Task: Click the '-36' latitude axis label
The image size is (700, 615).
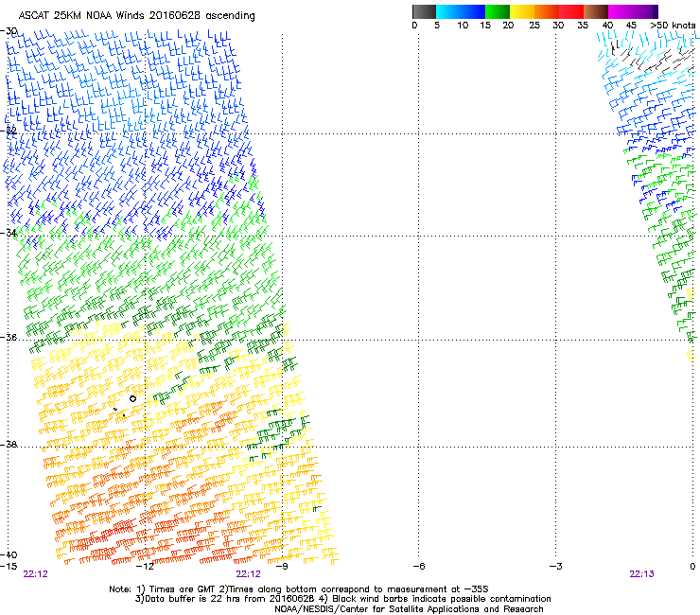Action: [9, 337]
